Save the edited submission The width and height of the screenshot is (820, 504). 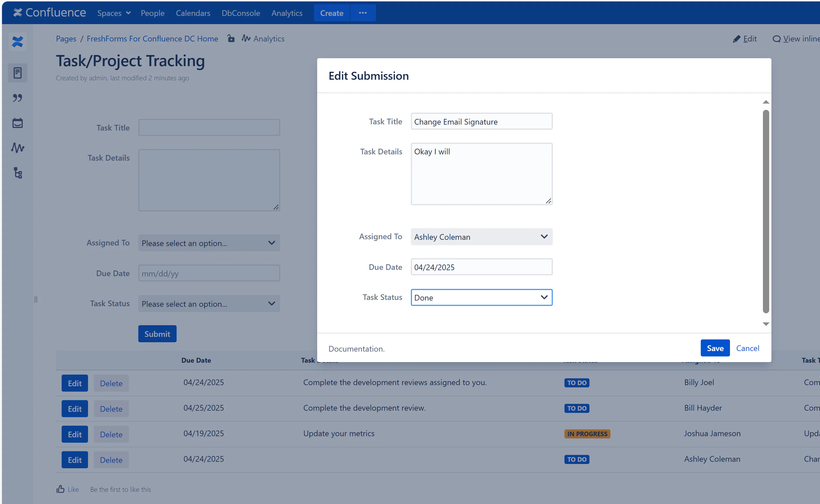715,348
